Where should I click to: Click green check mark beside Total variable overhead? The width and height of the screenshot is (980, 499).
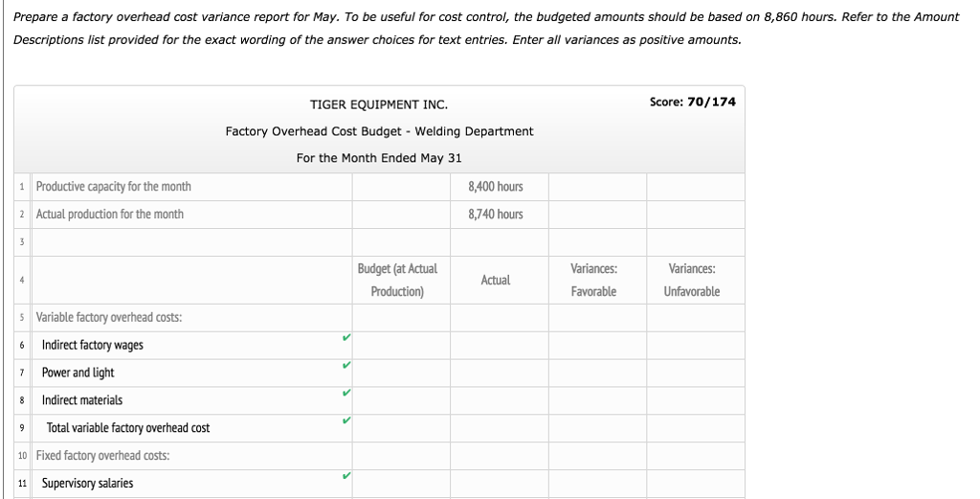click(346, 420)
